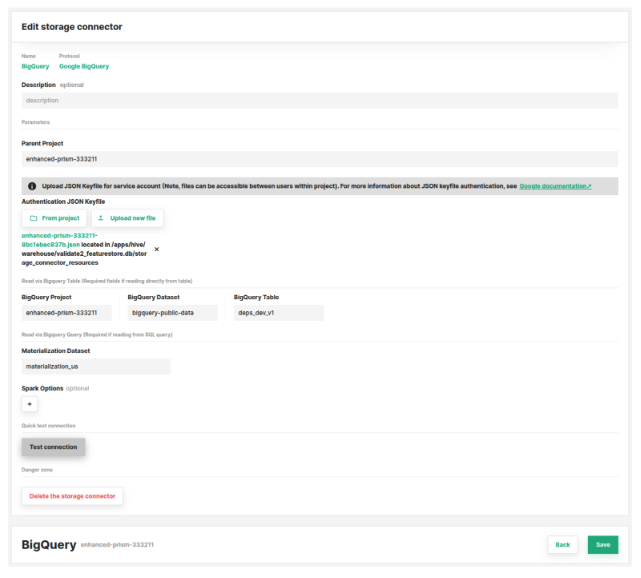
Task: Click the 'Quick test connection' section label
Action: pyautogui.click(x=49, y=426)
